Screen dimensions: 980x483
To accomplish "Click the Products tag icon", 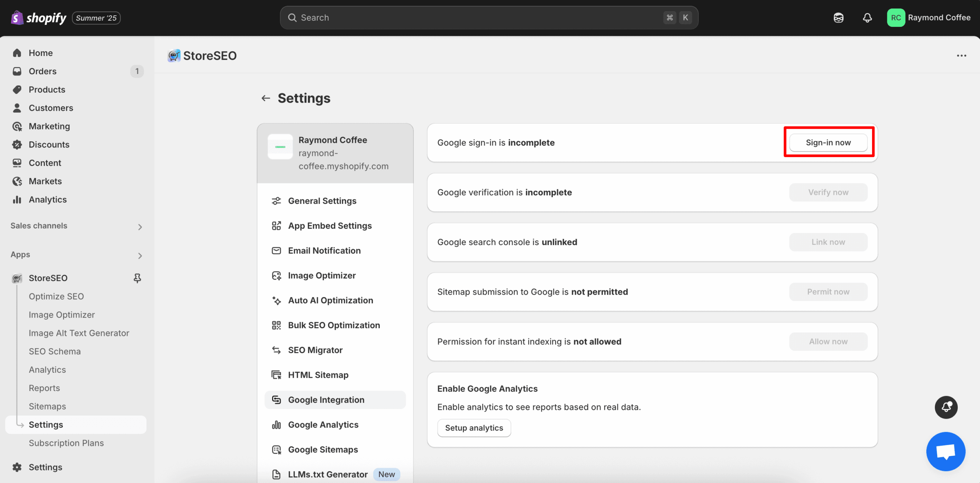I will [x=17, y=90].
